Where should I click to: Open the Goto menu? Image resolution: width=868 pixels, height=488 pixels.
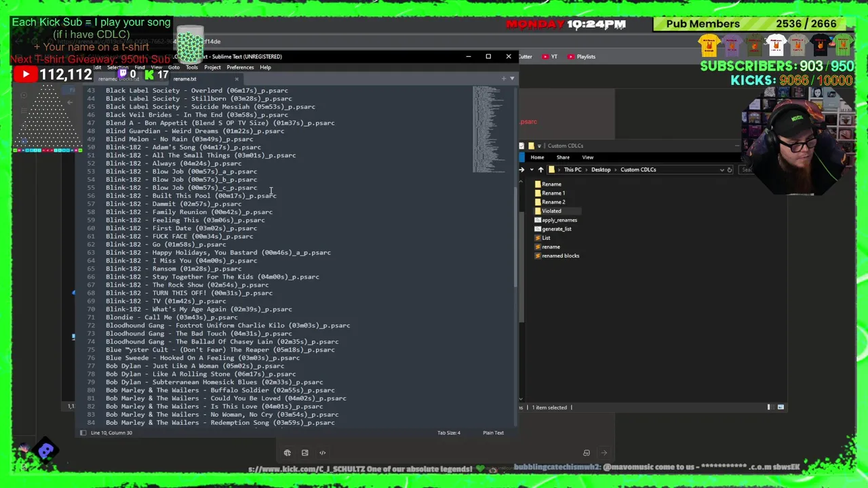(174, 67)
